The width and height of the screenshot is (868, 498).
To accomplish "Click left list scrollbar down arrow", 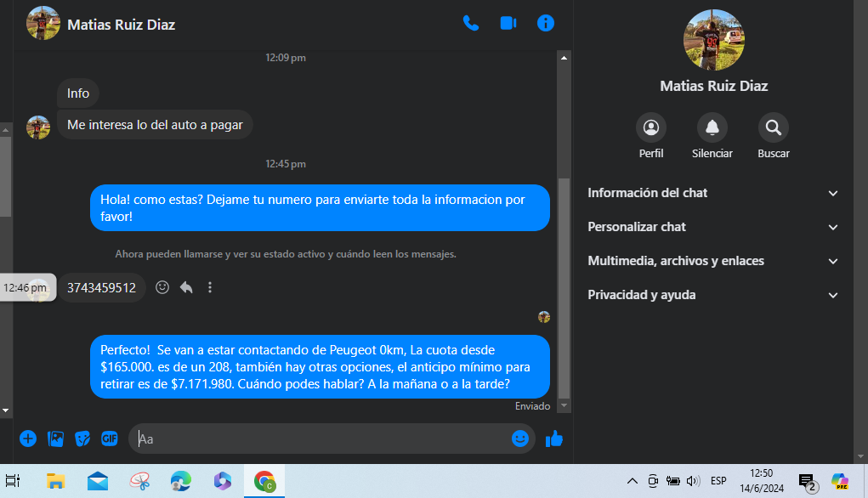I will tap(6, 410).
